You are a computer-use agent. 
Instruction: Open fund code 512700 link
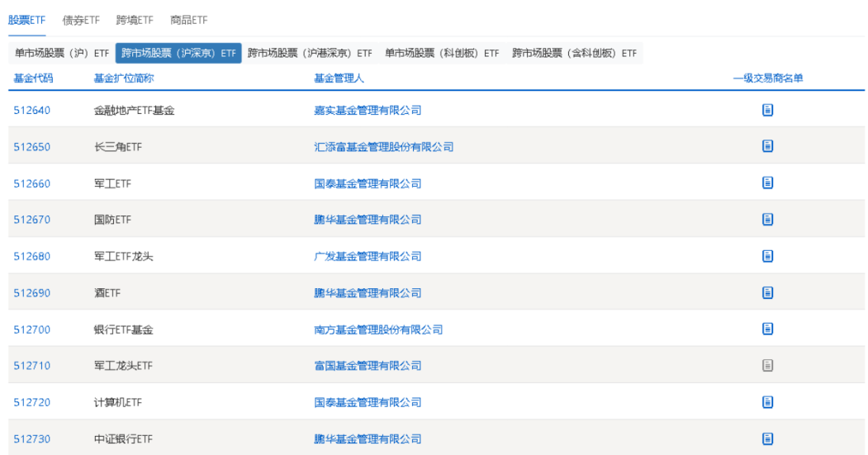coord(32,329)
